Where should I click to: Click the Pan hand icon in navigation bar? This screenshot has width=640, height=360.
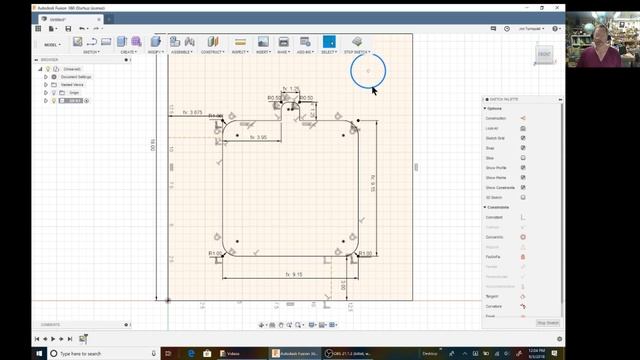(x=281, y=325)
